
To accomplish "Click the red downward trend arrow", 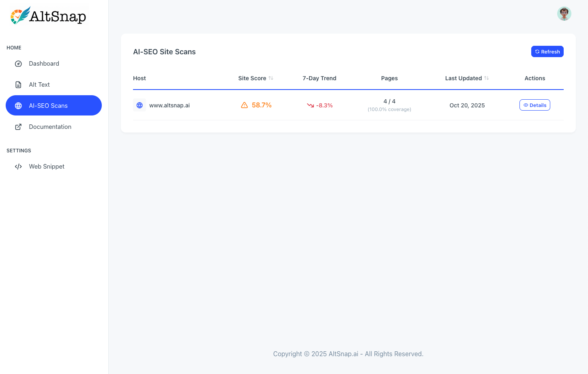I will [309, 105].
